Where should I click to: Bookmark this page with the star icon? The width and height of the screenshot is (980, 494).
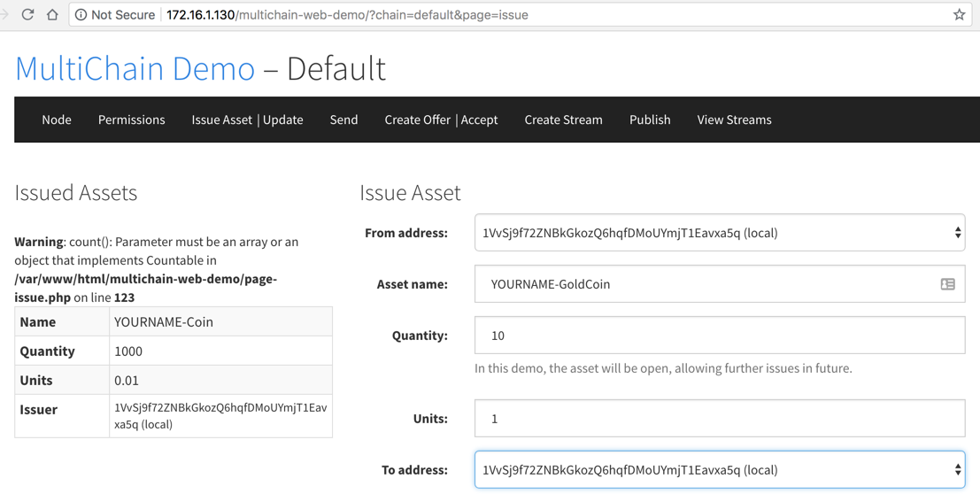[x=959, y=14]
